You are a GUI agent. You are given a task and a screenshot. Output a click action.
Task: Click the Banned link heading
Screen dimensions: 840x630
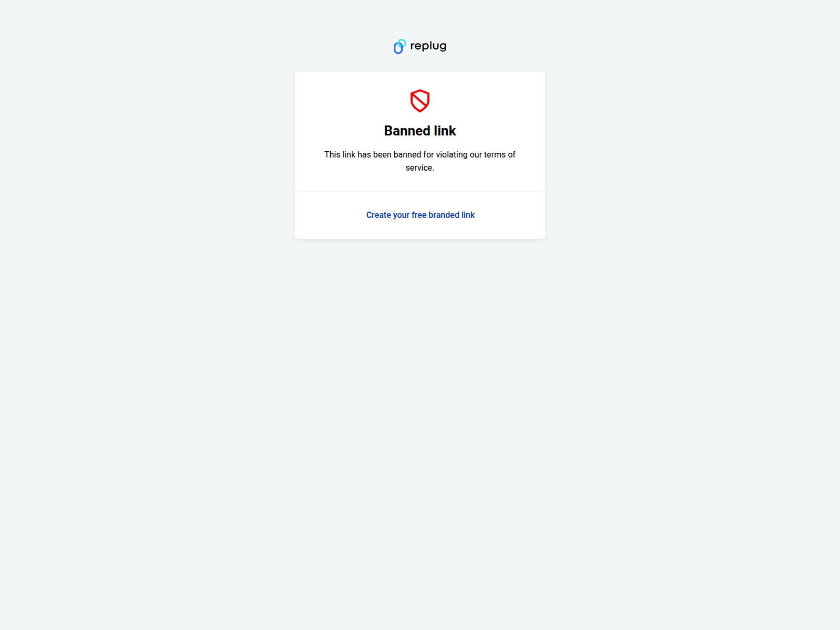420,131
